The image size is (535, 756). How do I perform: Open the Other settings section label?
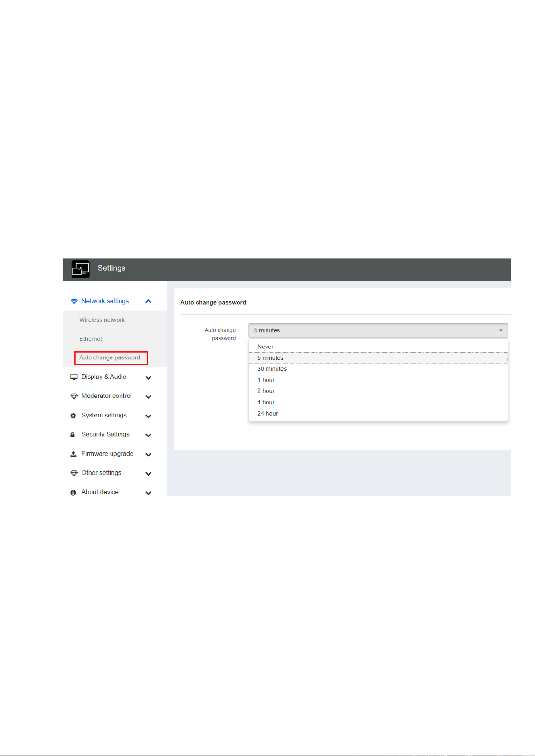pos(101,473)
